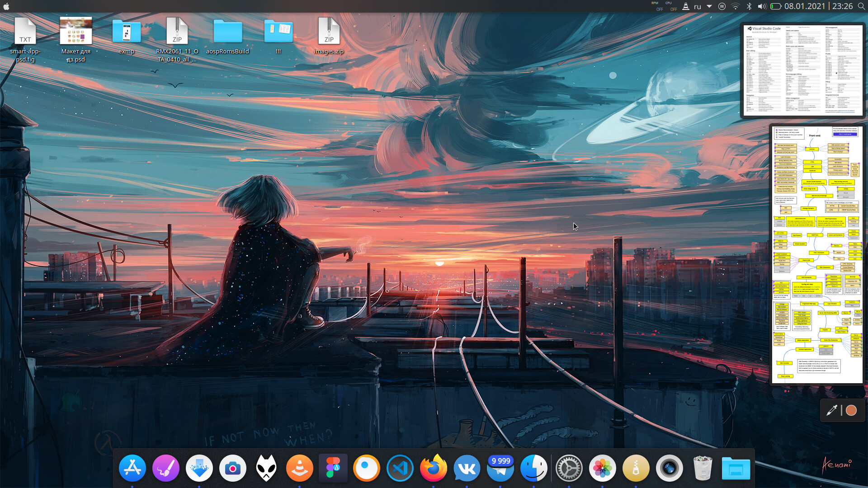Click the date 08.01.2021 in menu bar
The height and width of the screenshot is (488, 868).
pyautogui.click(x=805, y=6)
